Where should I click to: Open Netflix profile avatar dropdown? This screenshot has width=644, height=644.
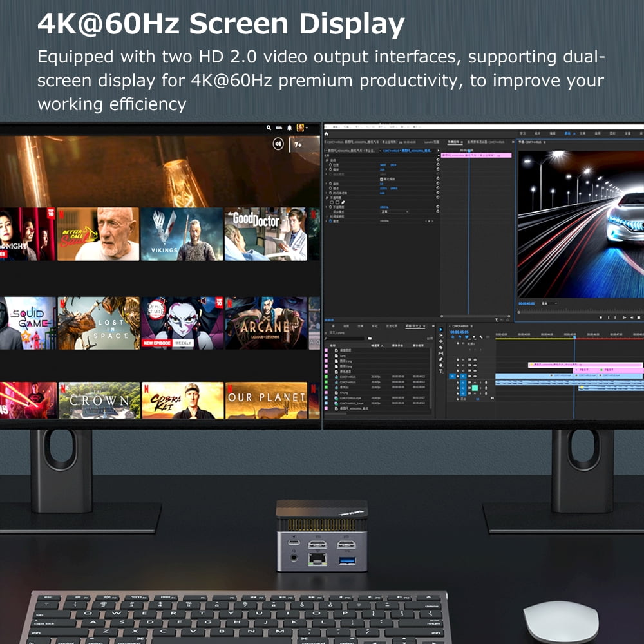(x=301, y=128)
